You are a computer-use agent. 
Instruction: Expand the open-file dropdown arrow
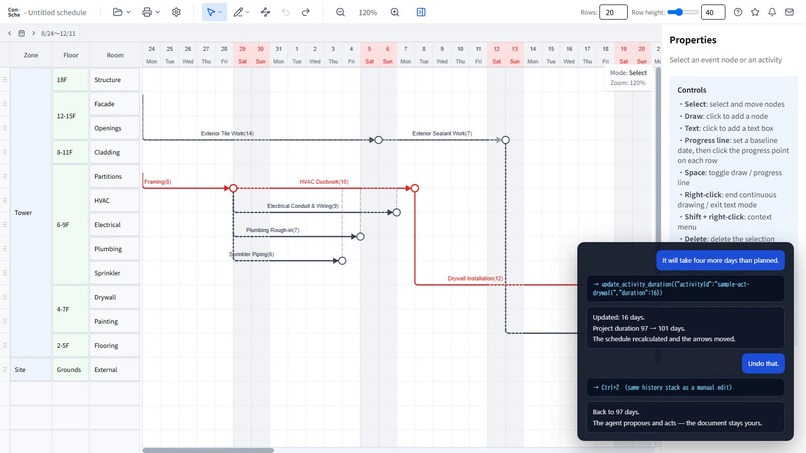129,12
